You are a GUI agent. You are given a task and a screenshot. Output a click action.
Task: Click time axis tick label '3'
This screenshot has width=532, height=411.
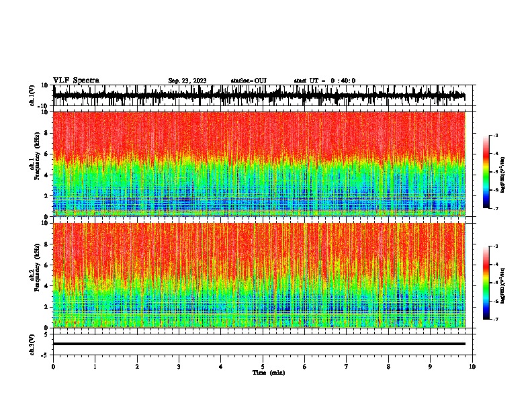[179, 367]
